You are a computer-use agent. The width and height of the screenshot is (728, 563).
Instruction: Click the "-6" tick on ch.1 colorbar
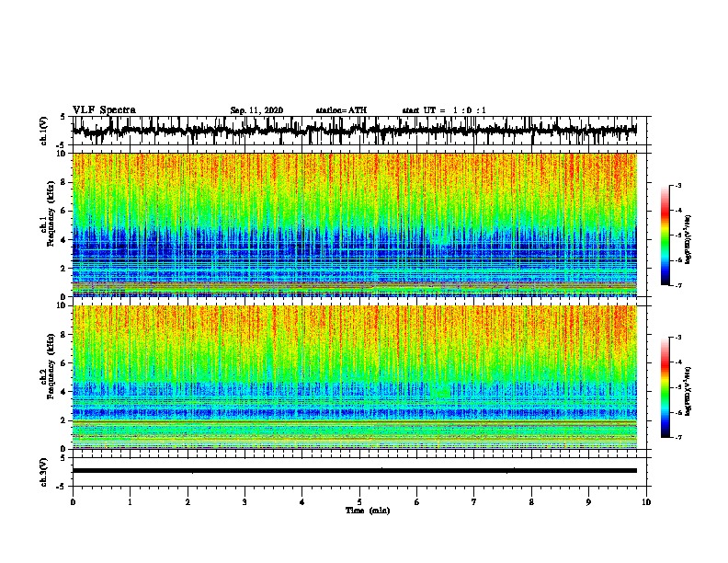(677, 260)
